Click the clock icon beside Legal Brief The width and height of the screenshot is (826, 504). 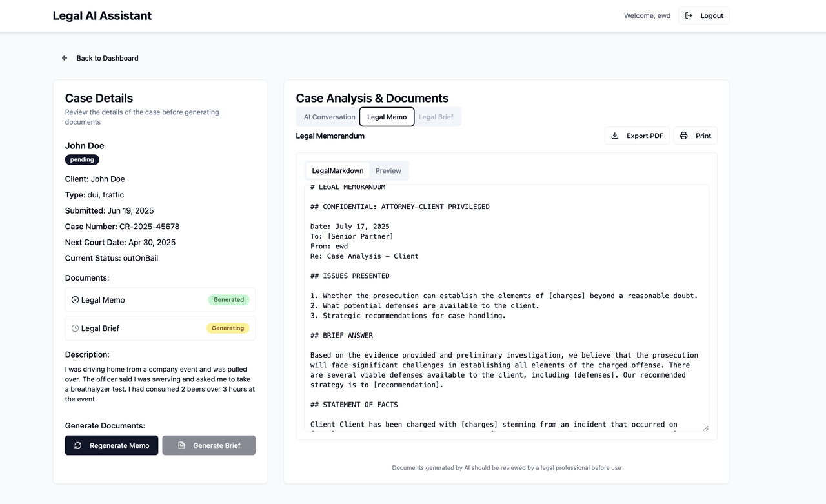[75, 328]
